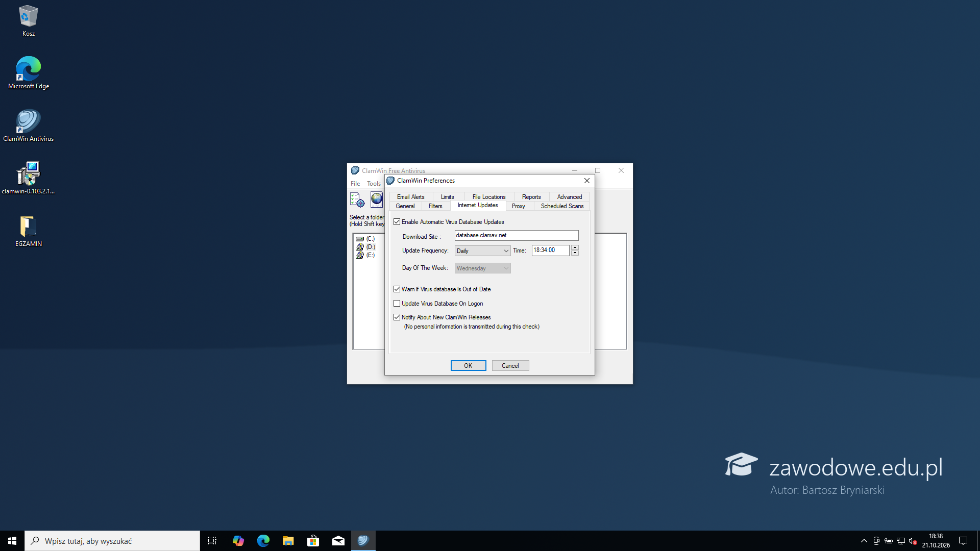Select the Microsoft Edge desktop shortcut
The image size is (980, 551).
(x=28, y=73)
